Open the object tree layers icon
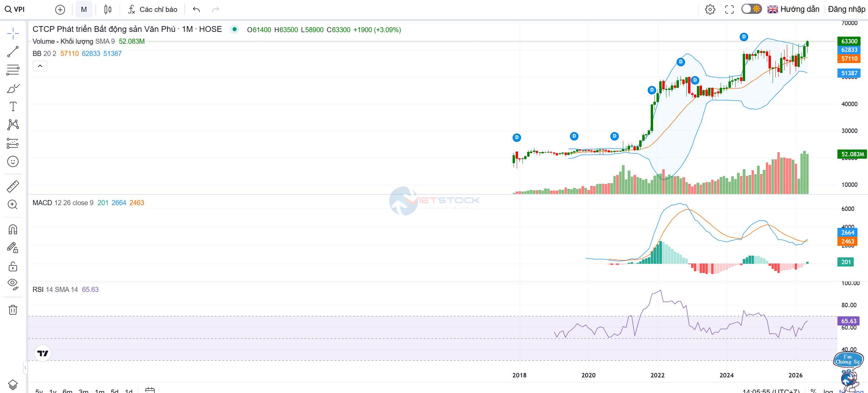 pos(13,385)
